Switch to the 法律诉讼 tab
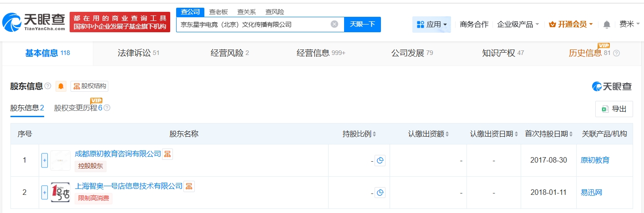Screen dimensions: 644x213 (138, 53)
